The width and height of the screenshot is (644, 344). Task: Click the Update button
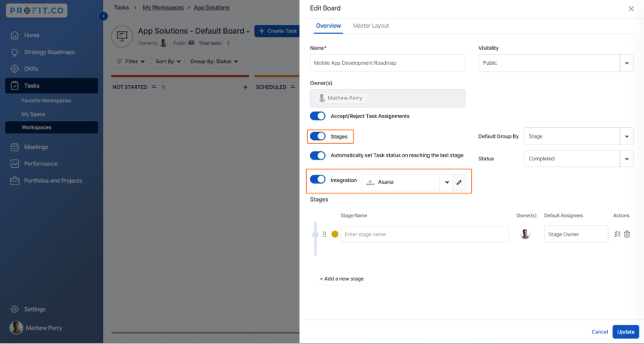625,332
